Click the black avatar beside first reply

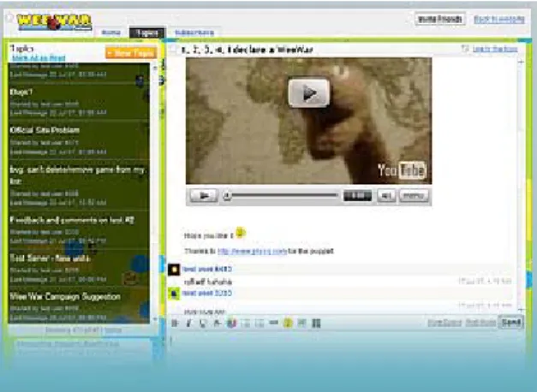click(x=174, y=270)
